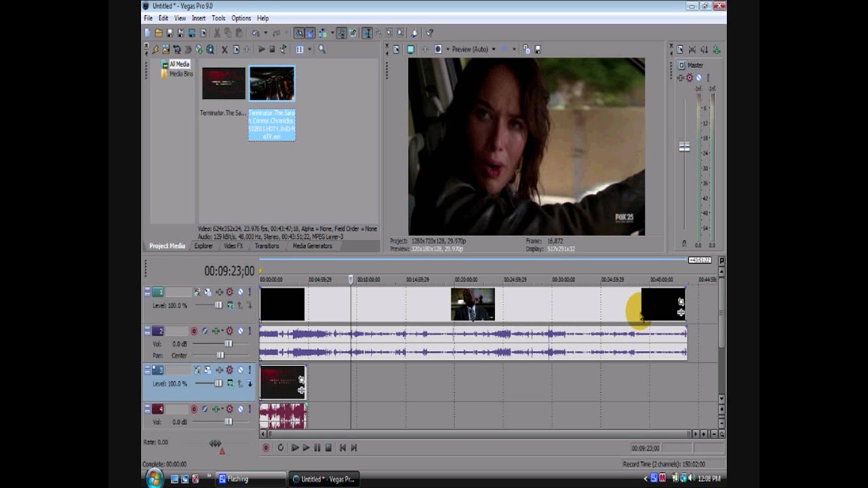This screenshot has height=488, width=868.
Task: Save the project using the floppy icon
Action: tap(170, 33)
